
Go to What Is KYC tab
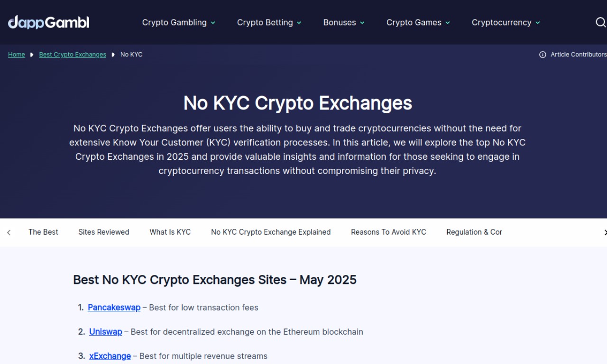tap(170, 232)
